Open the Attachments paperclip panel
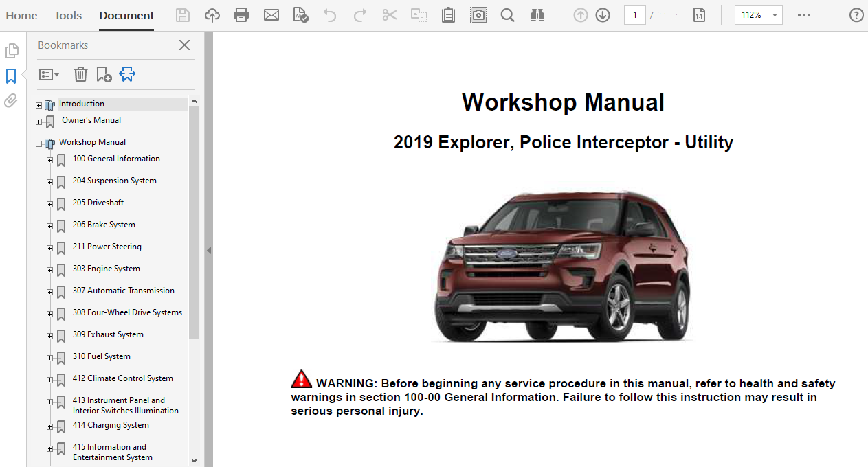Image resolution: width=868 pixels, height=467 pixels. (x=11, y=101)
